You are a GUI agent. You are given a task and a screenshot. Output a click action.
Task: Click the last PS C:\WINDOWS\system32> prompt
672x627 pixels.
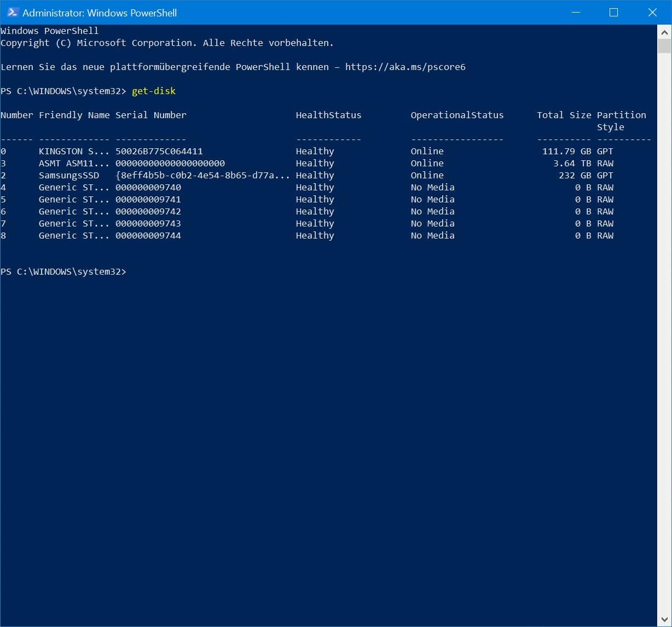click(x=63, y=271)
